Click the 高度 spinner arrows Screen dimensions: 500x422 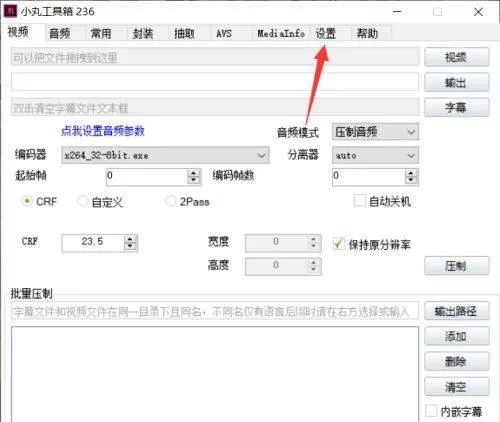[x=313, y=266]
